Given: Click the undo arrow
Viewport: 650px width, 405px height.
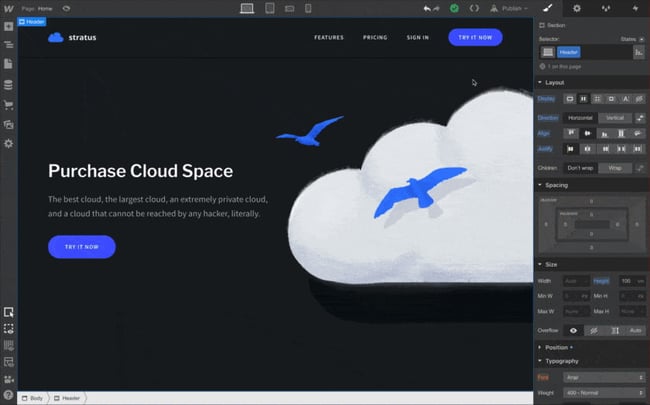Looking at the screenshot, I should coord(427,8).
